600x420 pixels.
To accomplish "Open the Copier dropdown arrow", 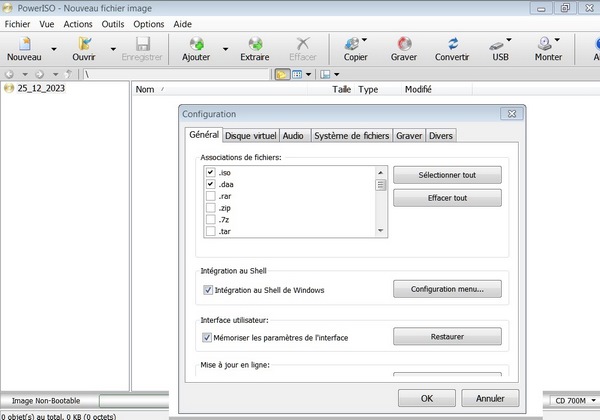I will coord(364,39).
